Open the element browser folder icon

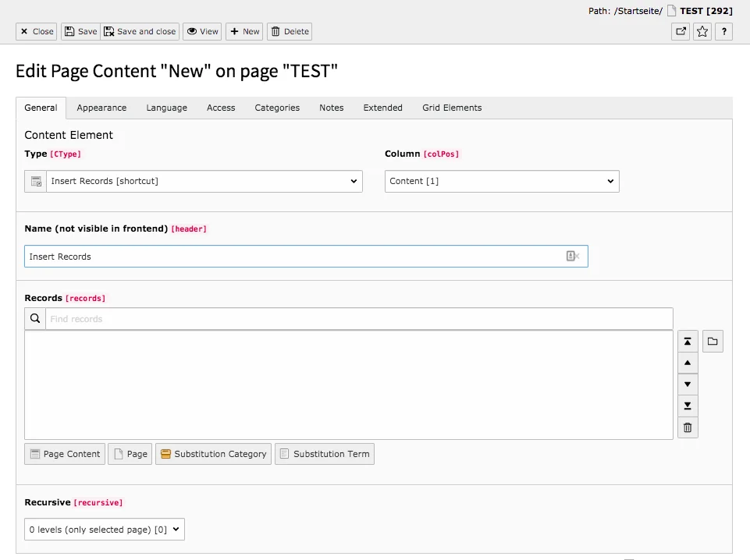tap(713, 341)
